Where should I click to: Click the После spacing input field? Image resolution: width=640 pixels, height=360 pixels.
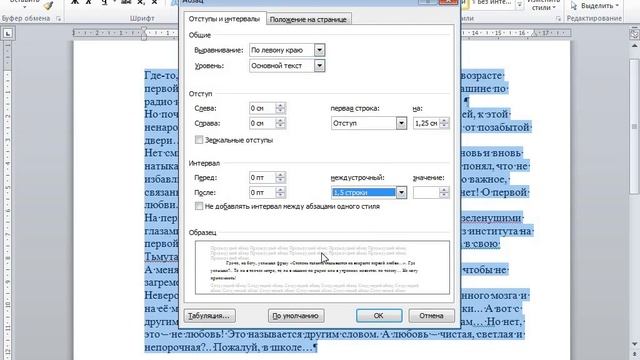pyautogui.click(x=263, y=193)
